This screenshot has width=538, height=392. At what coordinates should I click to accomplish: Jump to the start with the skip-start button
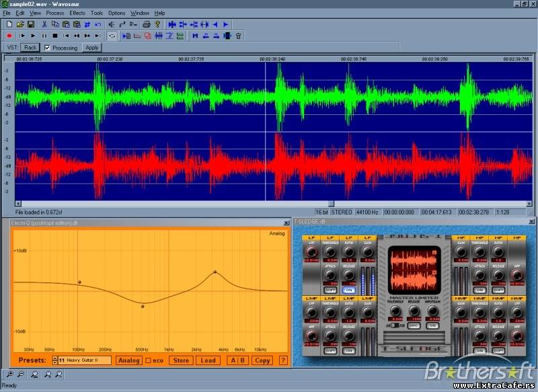(x=66, y=36)
